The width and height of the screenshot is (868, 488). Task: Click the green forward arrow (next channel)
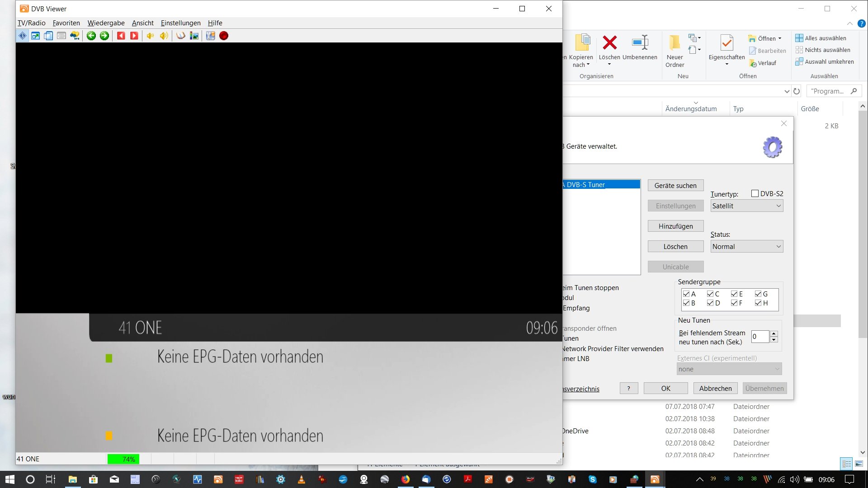click(104, 36)
